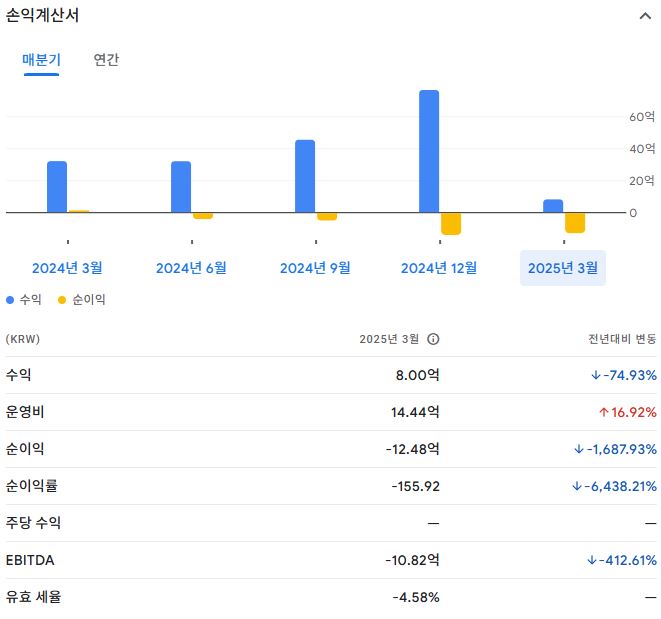Click the 운영비 row label
This screenshot has height=619, width=661.
coord(25,412)
